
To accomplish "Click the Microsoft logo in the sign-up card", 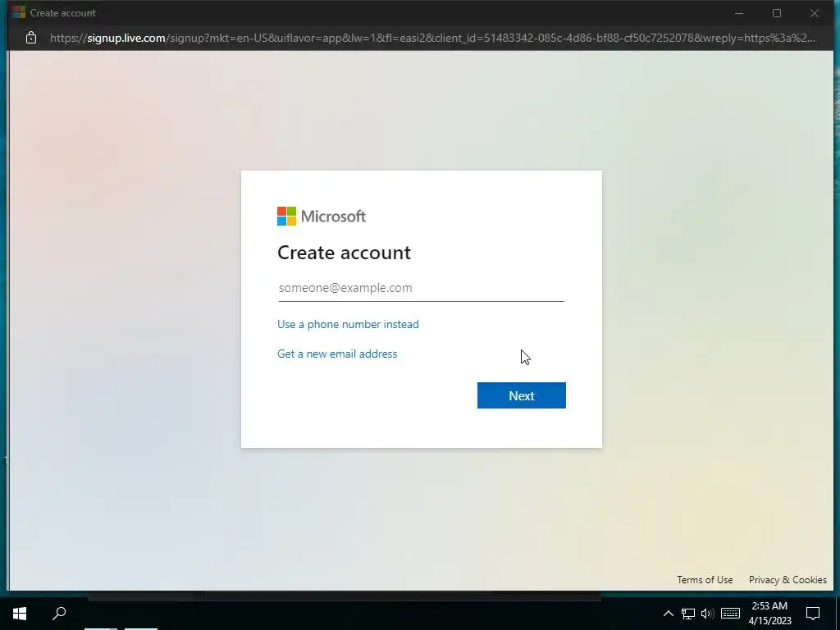I will coord(322,217).
